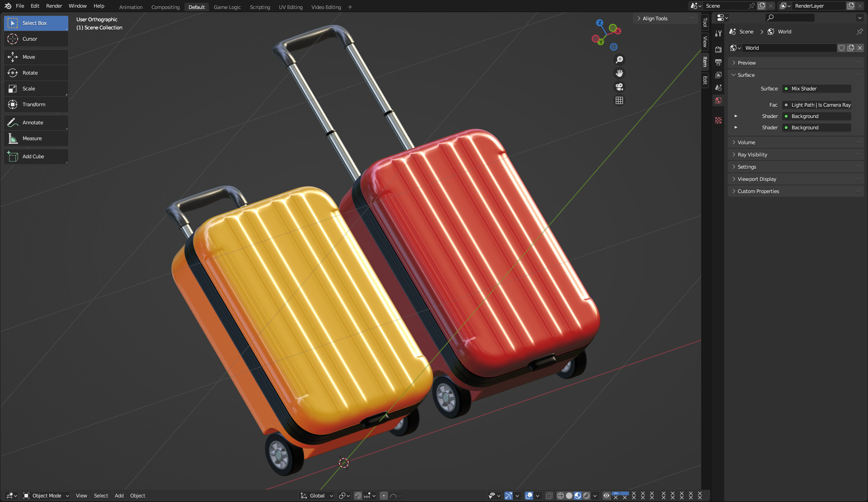
Task: Open the Render menu
Action: coord(54,6)
